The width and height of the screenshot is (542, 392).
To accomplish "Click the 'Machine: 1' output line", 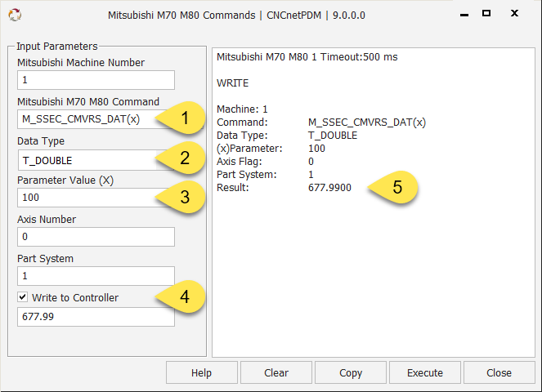I will point(242,109).
